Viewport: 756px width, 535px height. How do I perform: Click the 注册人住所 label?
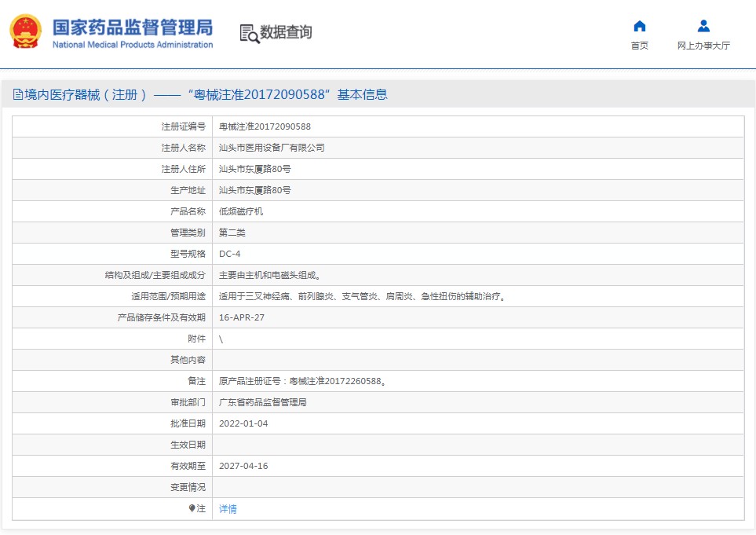coord(183,169)
